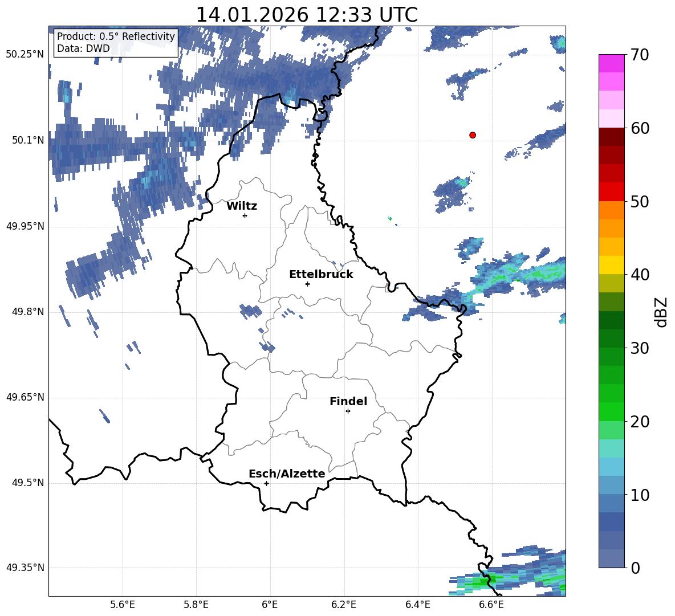Click the 49.8°N latitude label
The image size is (675, 616).
[x=28, y=312]
